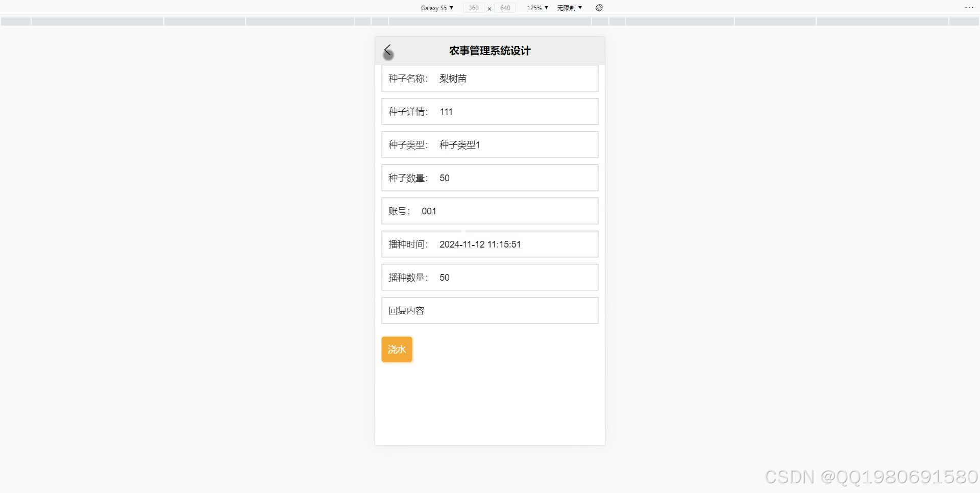This screenshot has width=980, height=493.
Task: Click the dimension separator × between 360 and 640
Action: (x=489, y=8)
